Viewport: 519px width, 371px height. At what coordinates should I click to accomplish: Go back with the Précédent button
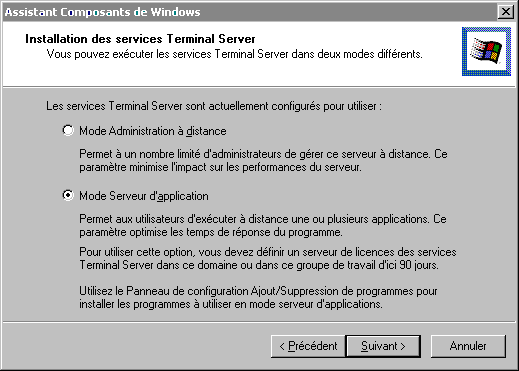click(x=308, y=346)
